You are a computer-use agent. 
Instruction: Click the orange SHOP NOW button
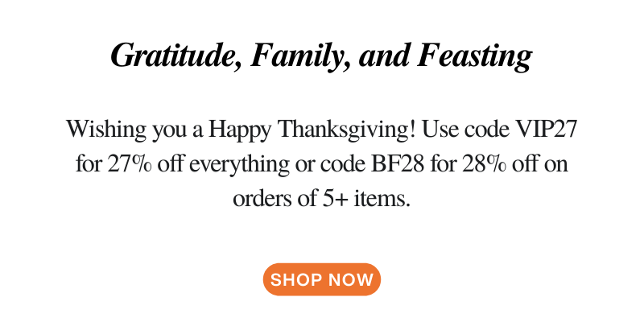point(322,279)
